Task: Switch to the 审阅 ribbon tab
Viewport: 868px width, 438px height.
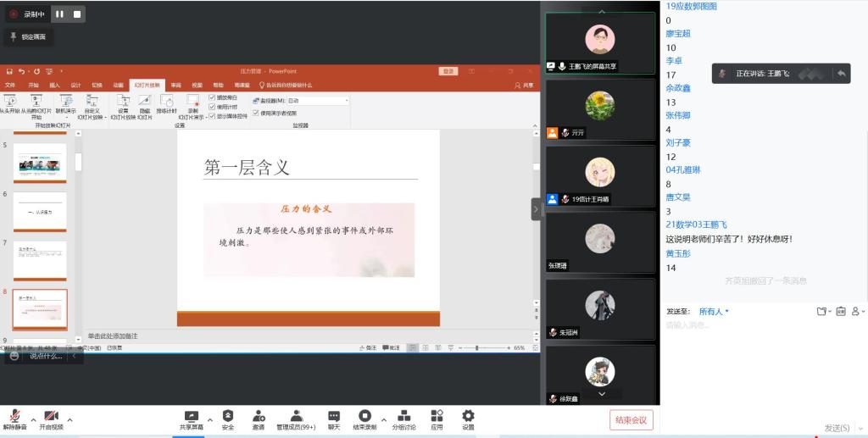Action: pyautogui.click(x=175, y=85)
